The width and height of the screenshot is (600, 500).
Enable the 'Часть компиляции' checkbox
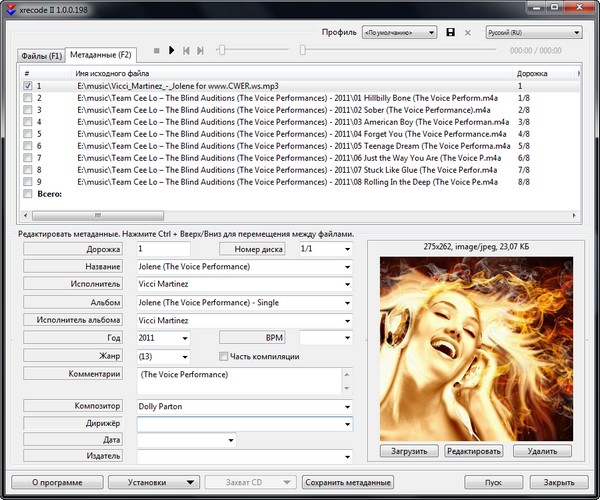tap(223, 356)
